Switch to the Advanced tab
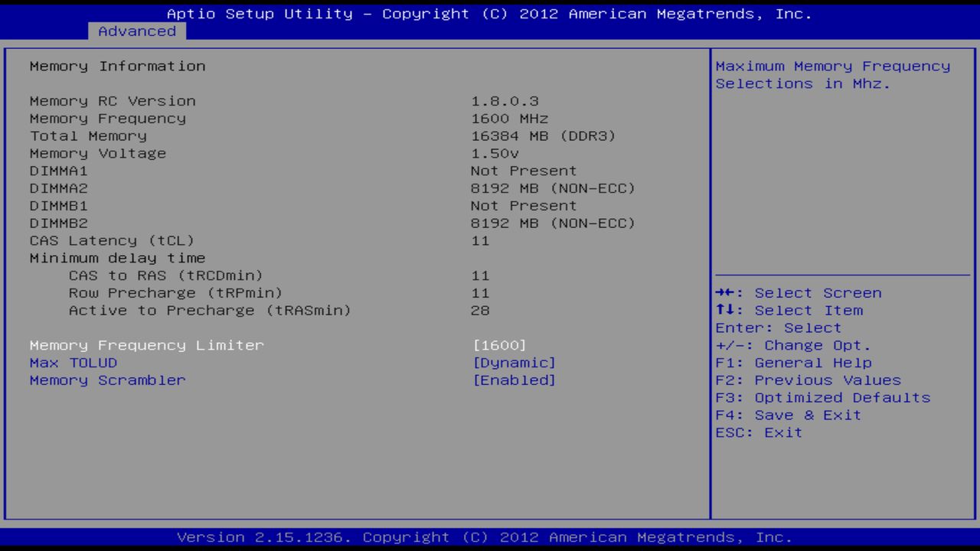980x551 pixels. 136,31
